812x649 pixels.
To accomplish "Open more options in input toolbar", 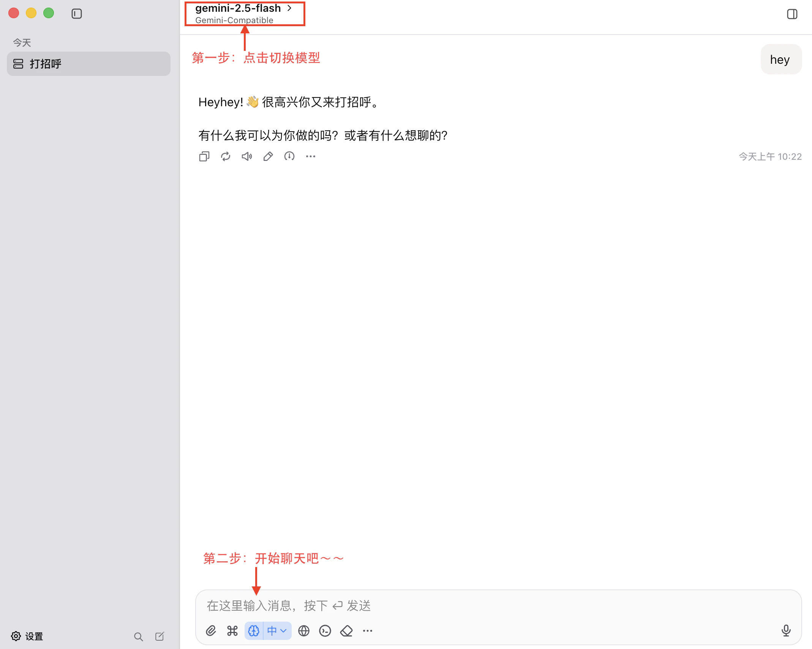I will pos(368,631).
